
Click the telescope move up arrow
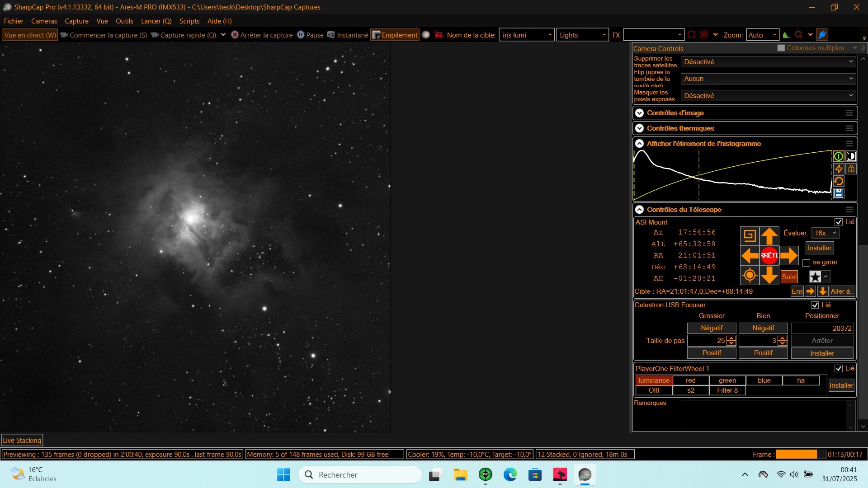click(x=769, y=236)
